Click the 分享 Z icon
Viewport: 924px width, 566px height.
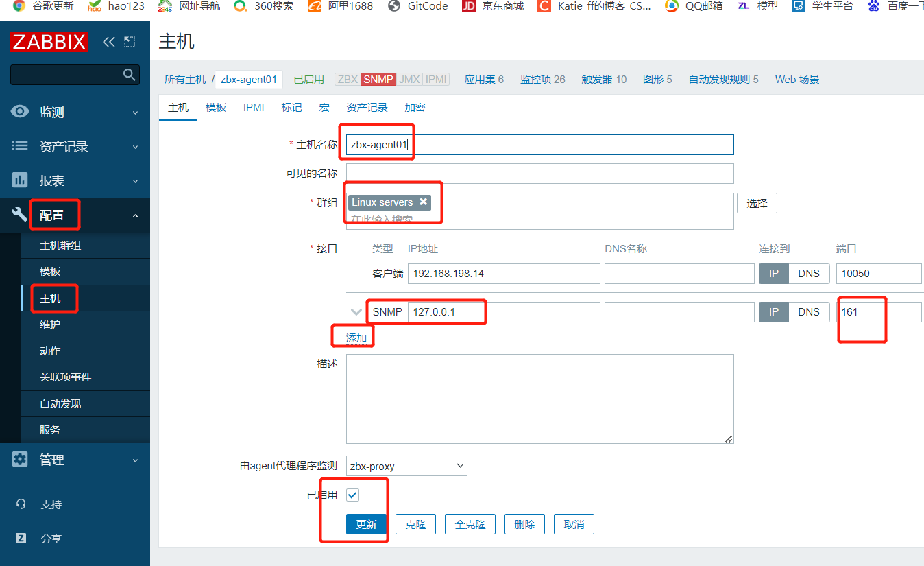21,539
